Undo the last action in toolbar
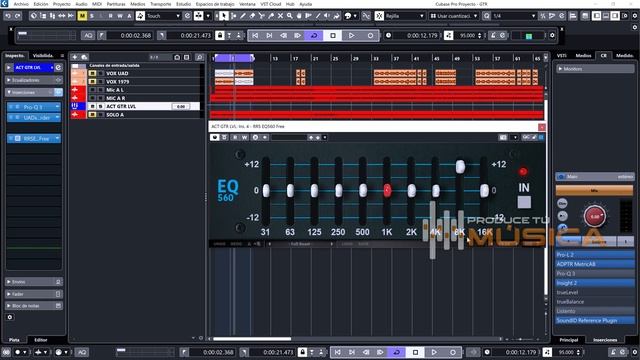 [8, 16]
